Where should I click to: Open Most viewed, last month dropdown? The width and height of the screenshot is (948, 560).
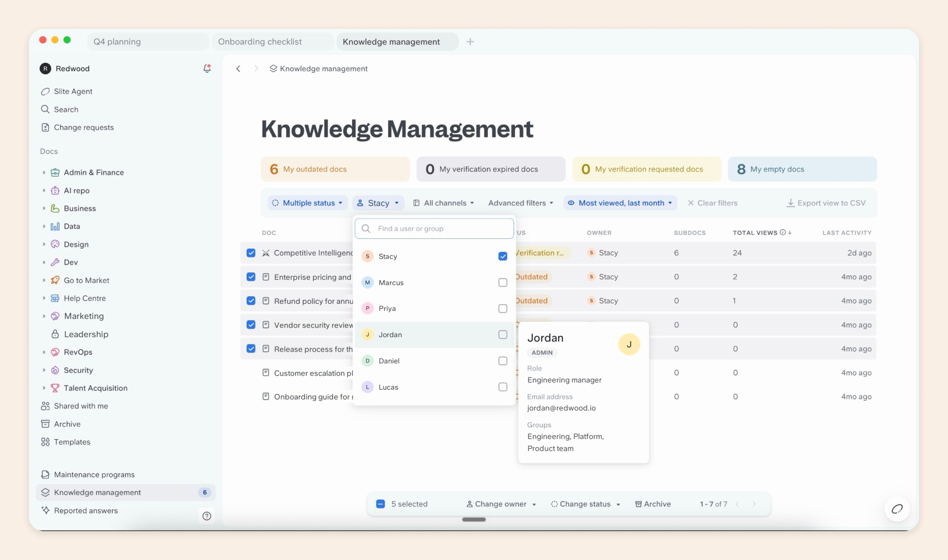[x=620, y=203]
